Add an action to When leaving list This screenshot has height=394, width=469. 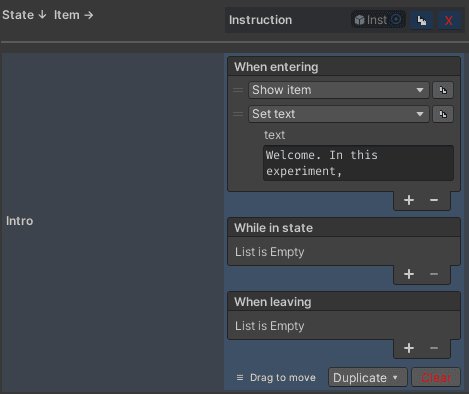(x=409, y=348)
